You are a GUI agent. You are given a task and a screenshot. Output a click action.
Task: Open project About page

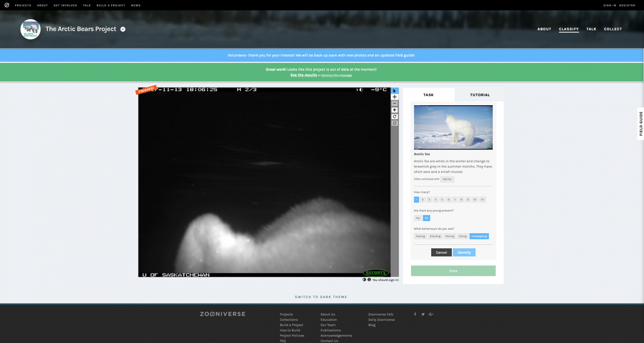coord(544,29)
